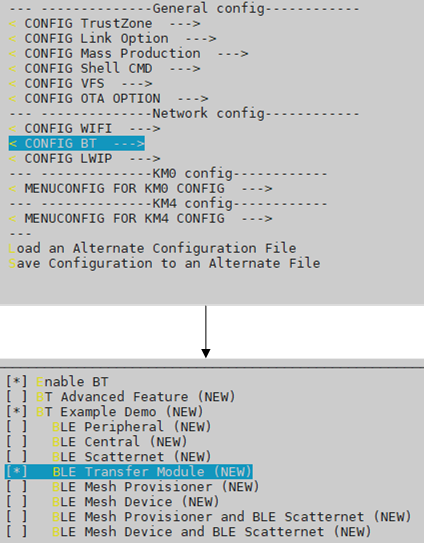
Task: Open the CONFIG Shell CMD entry
Action: [x=104, y=69]
